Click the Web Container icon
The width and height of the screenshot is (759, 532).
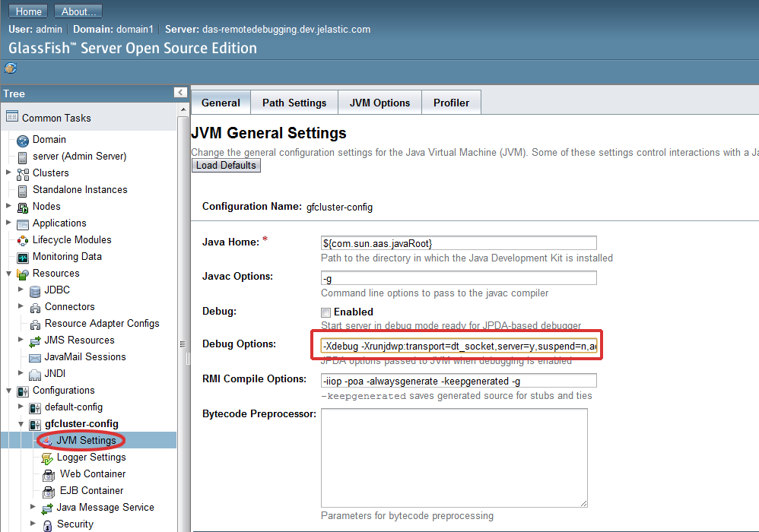tap(49, 476)
